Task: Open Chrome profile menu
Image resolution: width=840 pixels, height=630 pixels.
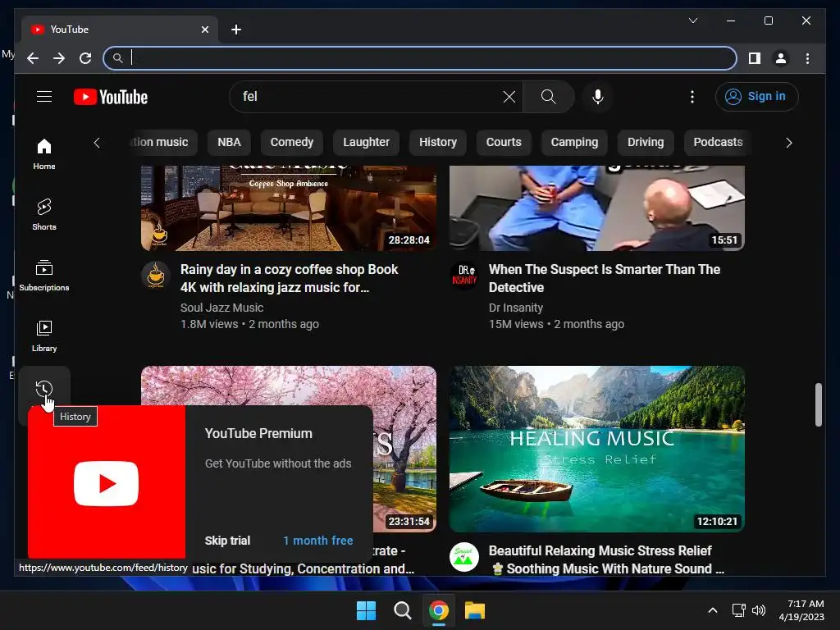Action: (x=781, y=58)
